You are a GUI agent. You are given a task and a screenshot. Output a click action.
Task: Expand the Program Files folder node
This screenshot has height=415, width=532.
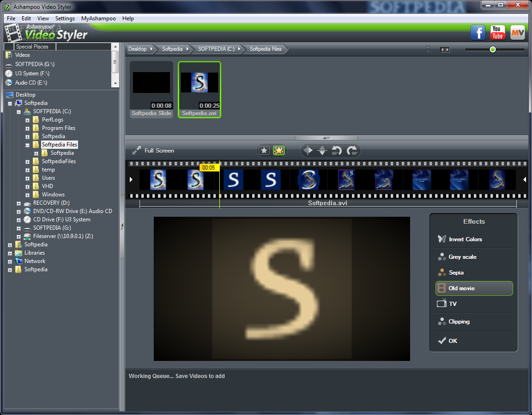click(x=28, y=128)
